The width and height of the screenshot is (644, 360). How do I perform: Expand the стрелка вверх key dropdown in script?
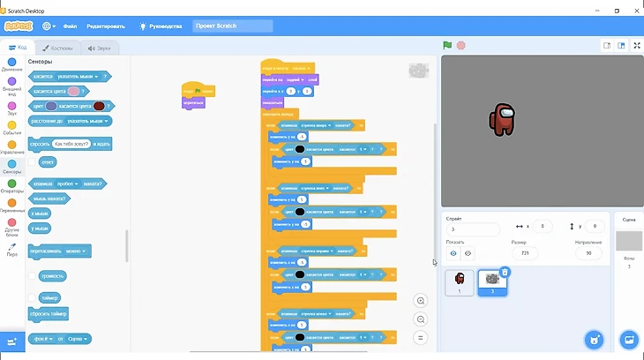[x=316, y=125]
